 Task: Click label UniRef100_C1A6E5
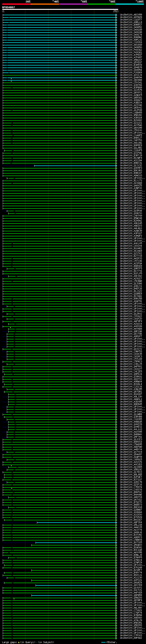[131, 135]
